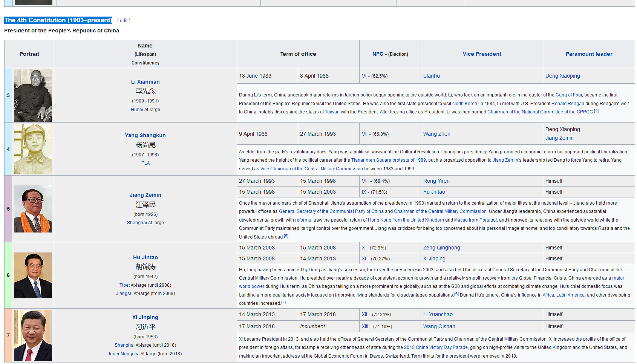Image resolution: width=637 pixels, height=364 pixels.
Task: Open Hu Jintao portrait photo
Action: 33,275
